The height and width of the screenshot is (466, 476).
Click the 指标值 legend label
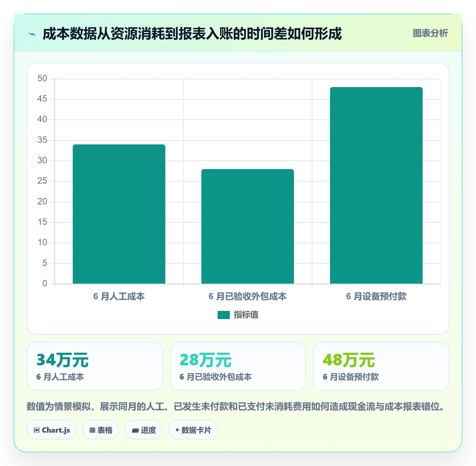point(246,315)
